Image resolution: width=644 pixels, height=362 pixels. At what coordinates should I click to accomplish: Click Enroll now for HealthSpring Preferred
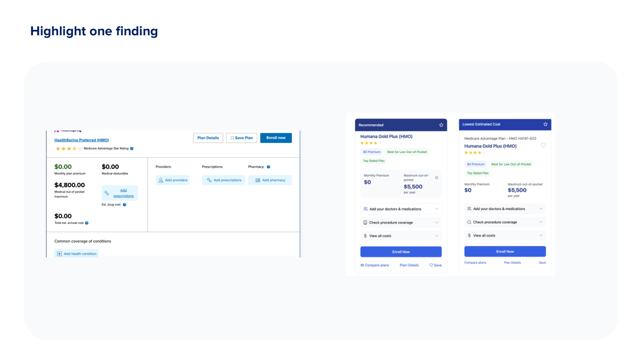coord(276,138)
